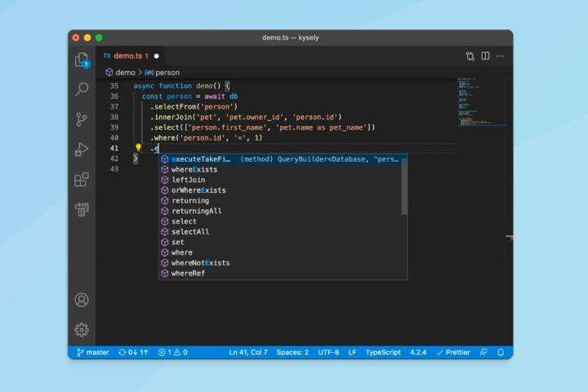Open Run and Debug view
Screen dimensions: 588x392
pos(82,149)
